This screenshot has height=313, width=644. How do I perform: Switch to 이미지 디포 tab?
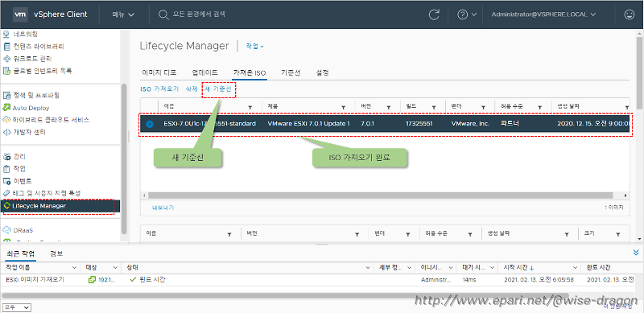[159, 72]
